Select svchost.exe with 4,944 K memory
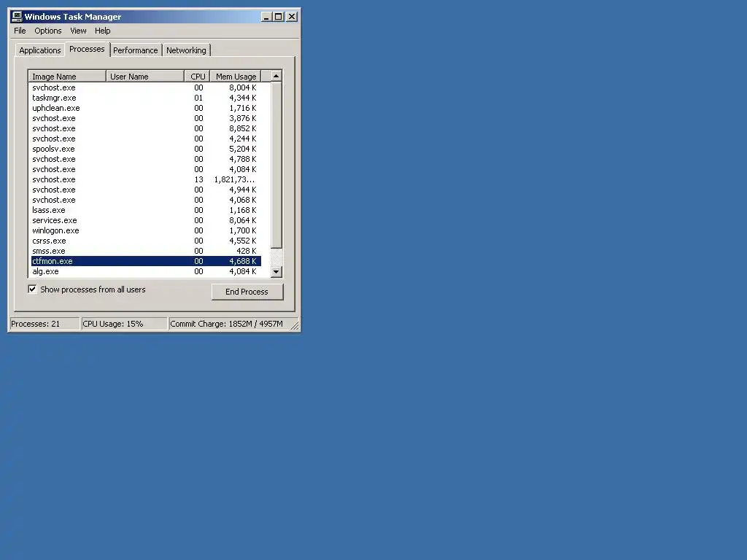 pos(146,190)
